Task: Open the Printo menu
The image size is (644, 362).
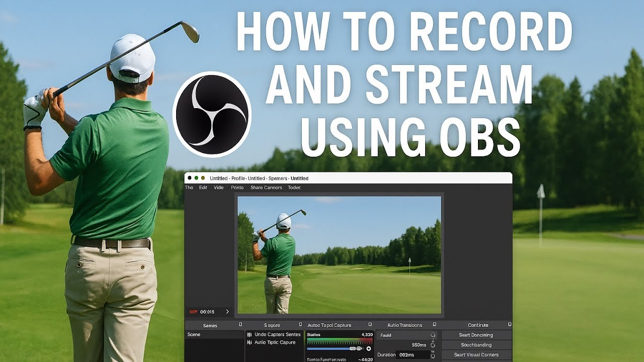Action: click(x=237, y=188)
